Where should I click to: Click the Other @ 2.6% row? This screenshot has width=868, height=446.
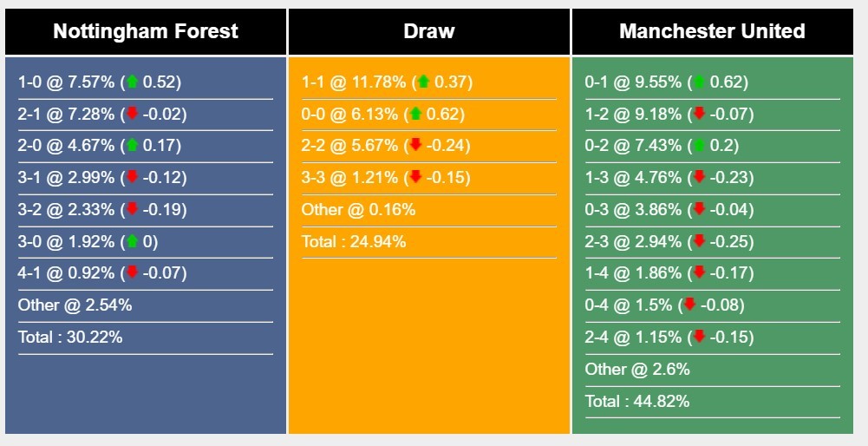713,370
